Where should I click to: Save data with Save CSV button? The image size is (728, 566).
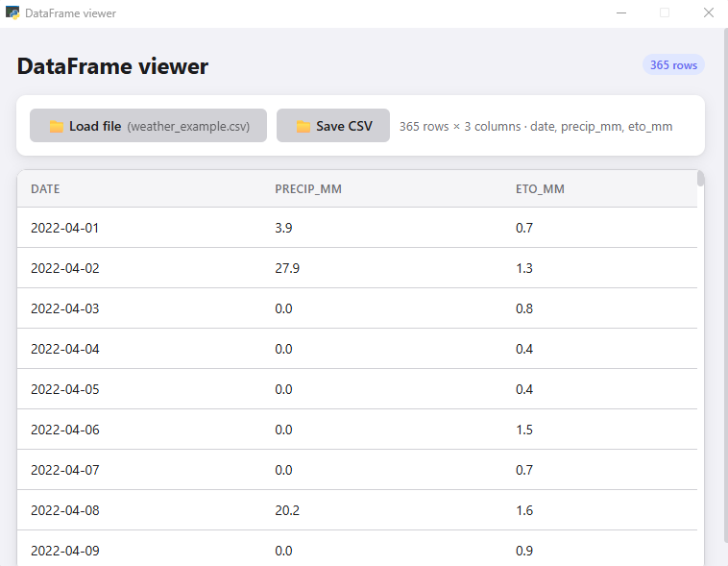pos(333,126)
